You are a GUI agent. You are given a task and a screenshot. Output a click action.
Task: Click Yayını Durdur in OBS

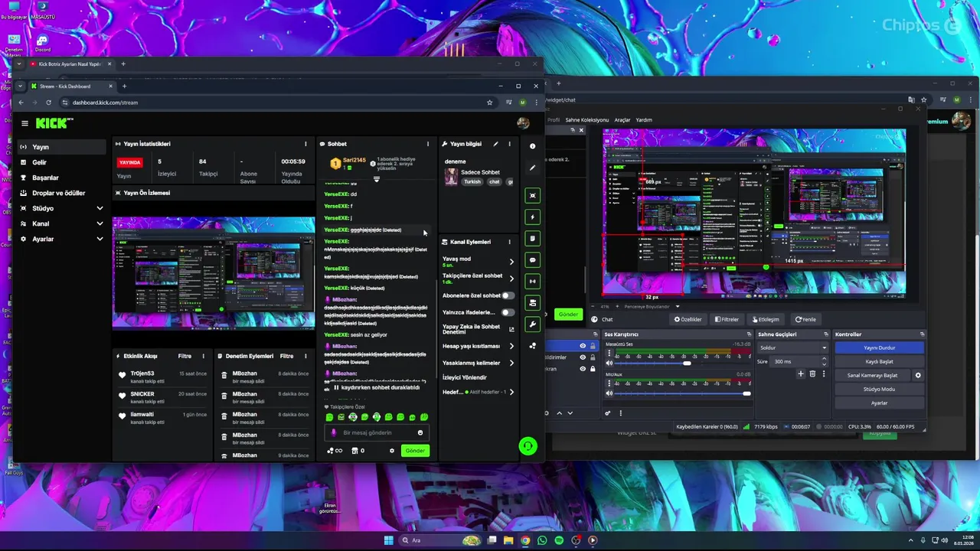click(x=879, y=347)
